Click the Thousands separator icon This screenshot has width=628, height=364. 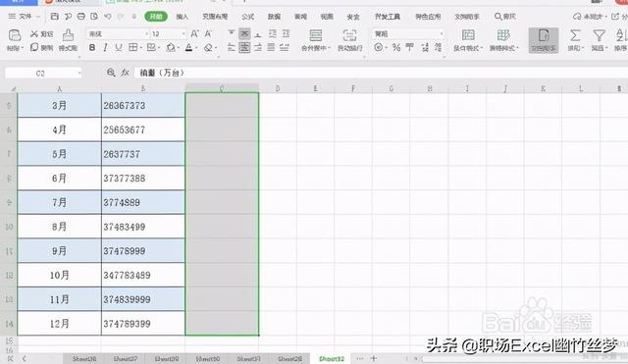pos(410,48)
